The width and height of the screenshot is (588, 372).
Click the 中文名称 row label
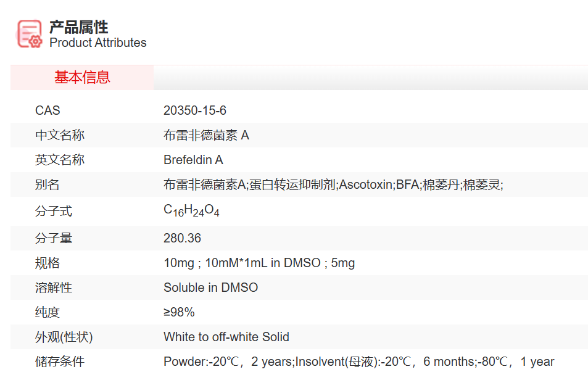[60, 135]
